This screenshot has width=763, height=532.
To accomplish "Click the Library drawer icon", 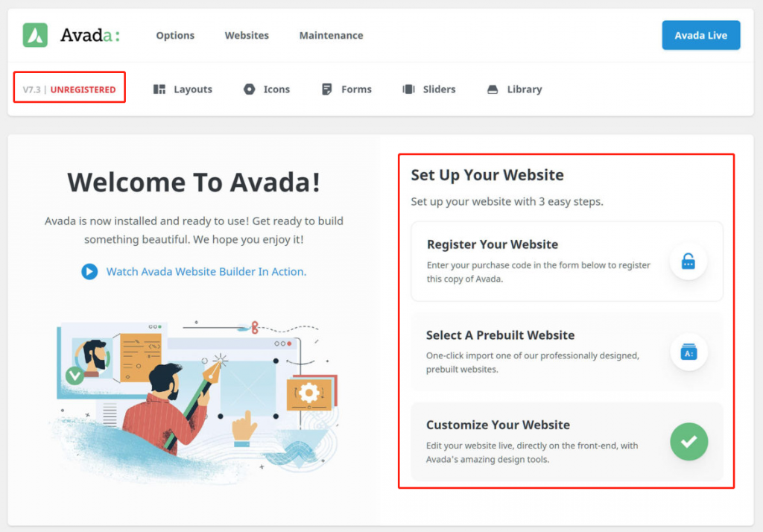I will click(x=493, y=89).
